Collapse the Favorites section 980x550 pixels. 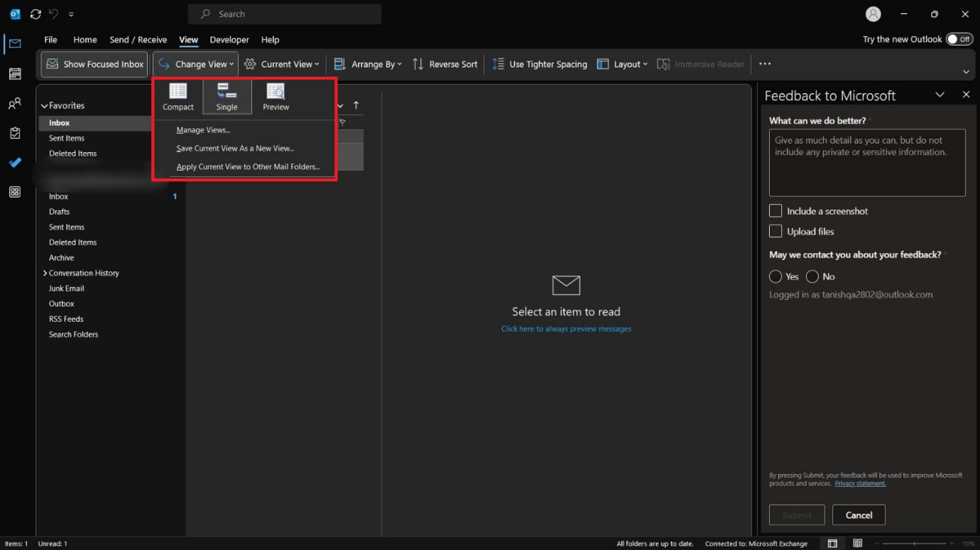[x=44, y=106]
